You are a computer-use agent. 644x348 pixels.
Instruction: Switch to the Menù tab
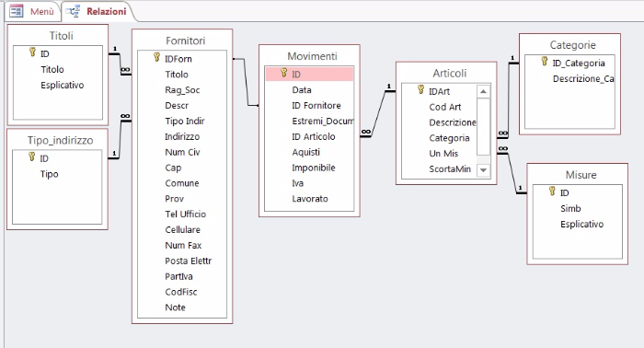[33, 11]
